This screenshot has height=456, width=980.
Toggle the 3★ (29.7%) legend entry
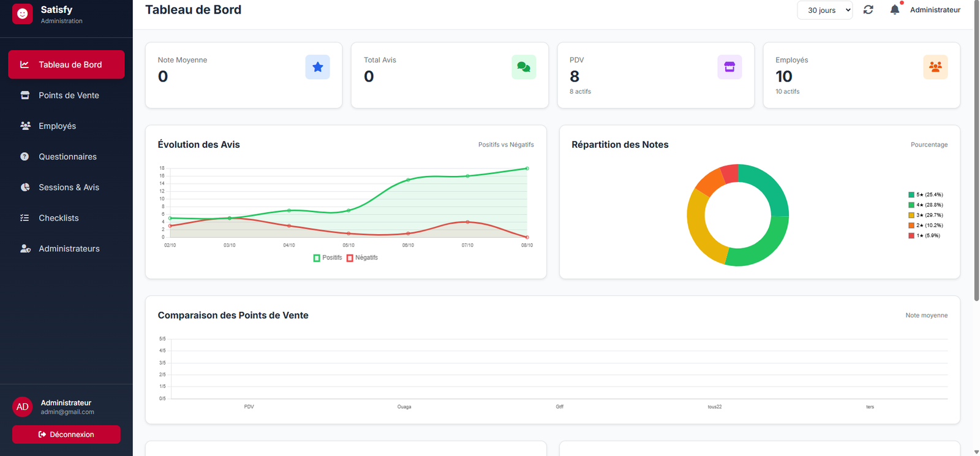(x=925, y=215)
